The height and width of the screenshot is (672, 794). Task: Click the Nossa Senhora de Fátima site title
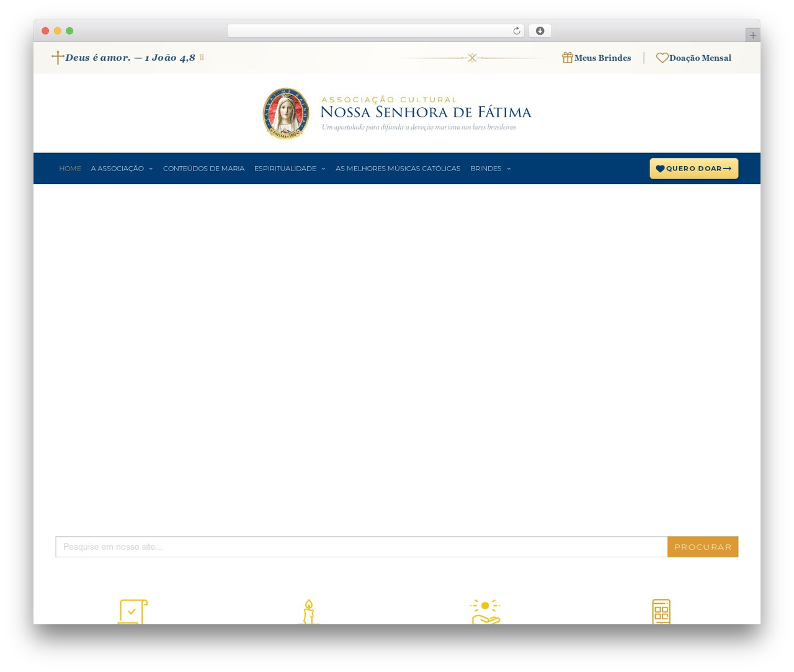pos(426,112)
